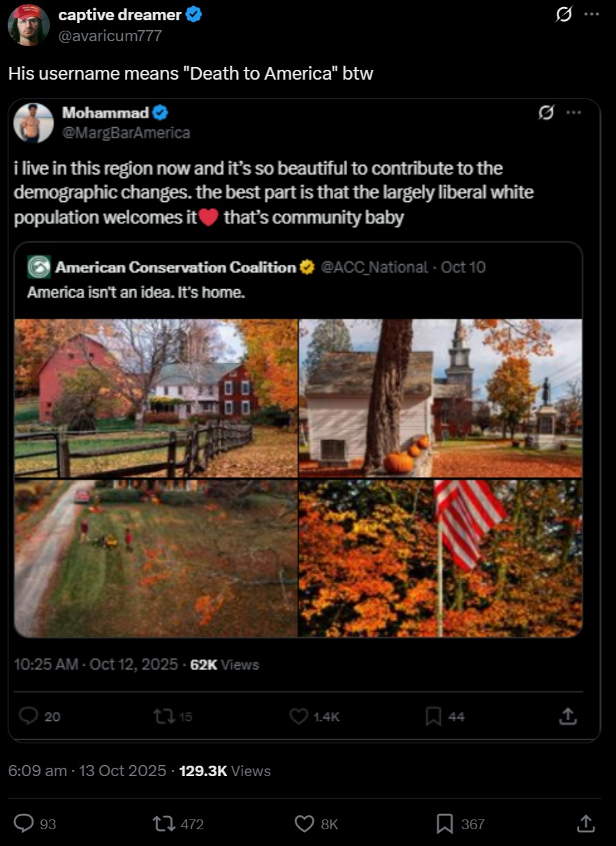Open the red barn photo
This screenshot has width=616, height=846.
(x=156, y=398)
